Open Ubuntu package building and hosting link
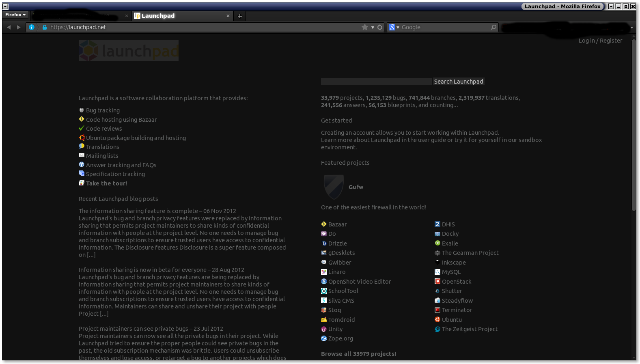This screenshot has width=640, height=364. click(136, 138)
